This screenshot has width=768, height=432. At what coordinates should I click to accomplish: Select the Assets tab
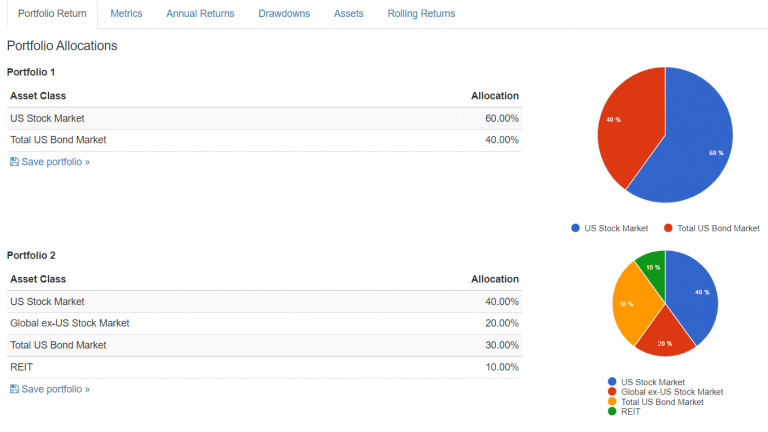point(348,14)
